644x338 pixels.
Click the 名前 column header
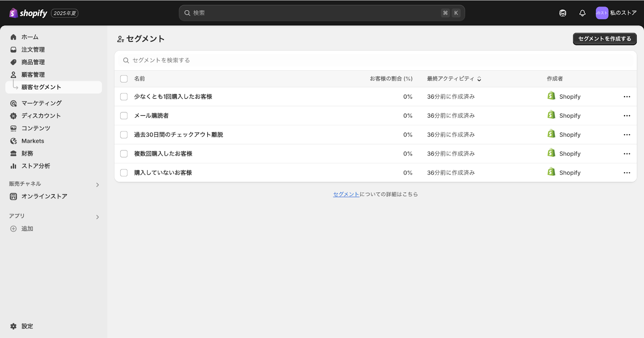[x=139, y=79]
